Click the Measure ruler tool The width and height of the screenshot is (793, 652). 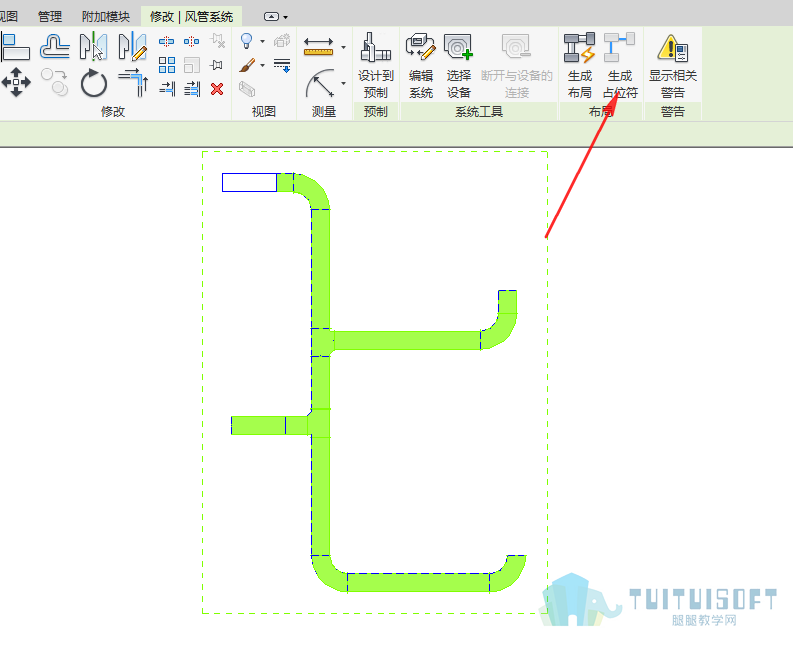[318, 46]
